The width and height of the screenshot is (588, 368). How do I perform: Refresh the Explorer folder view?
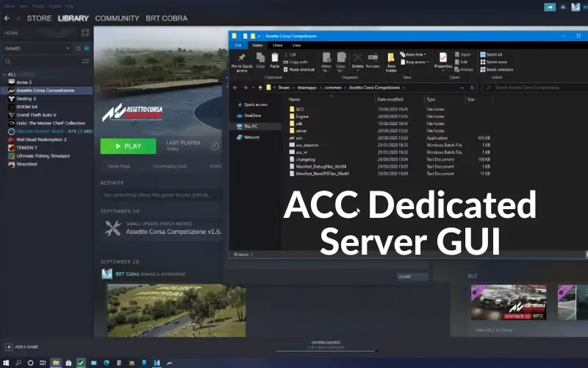(472, 88)
